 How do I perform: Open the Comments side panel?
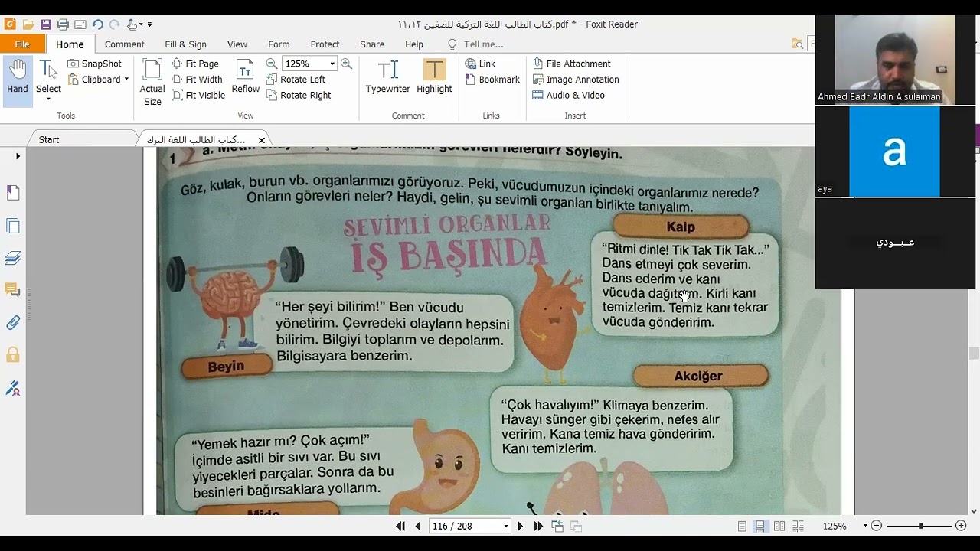coord(13,290)
